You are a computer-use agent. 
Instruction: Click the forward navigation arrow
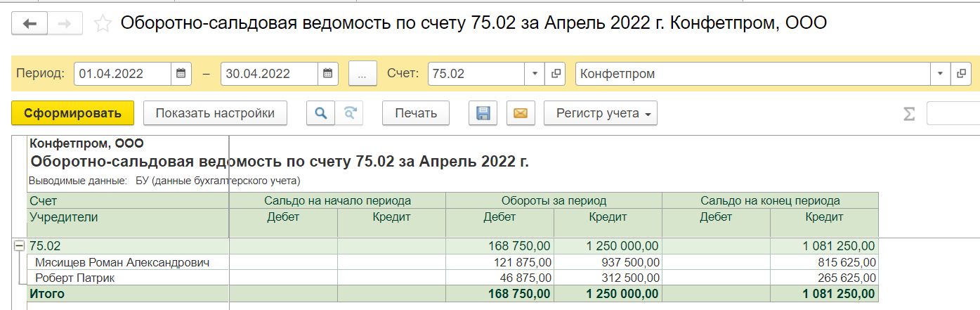tap(65, 24)
